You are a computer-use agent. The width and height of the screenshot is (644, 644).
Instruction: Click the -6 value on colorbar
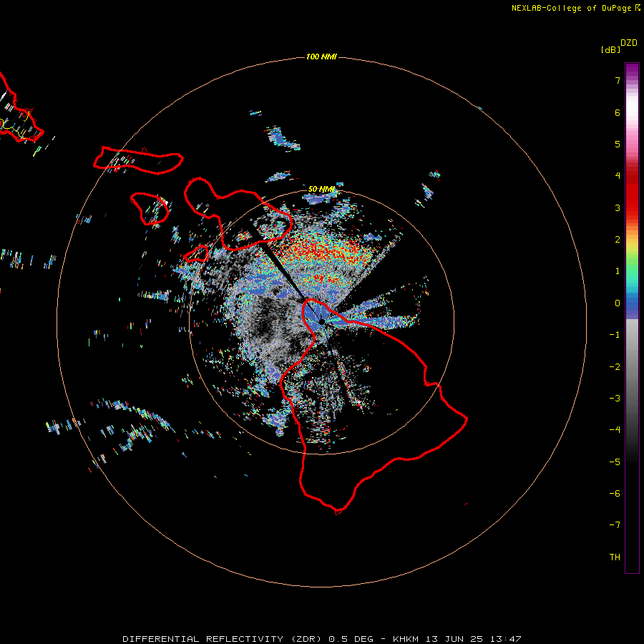(615, 494)
